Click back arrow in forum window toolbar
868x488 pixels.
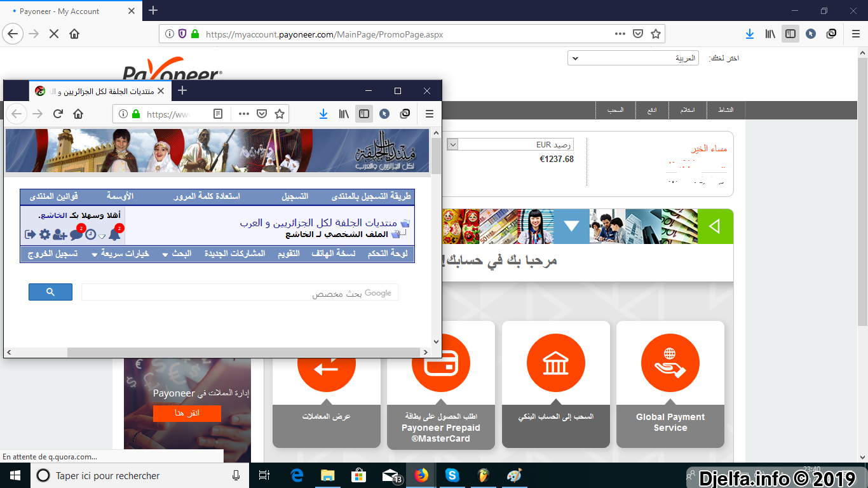(17, 114)
